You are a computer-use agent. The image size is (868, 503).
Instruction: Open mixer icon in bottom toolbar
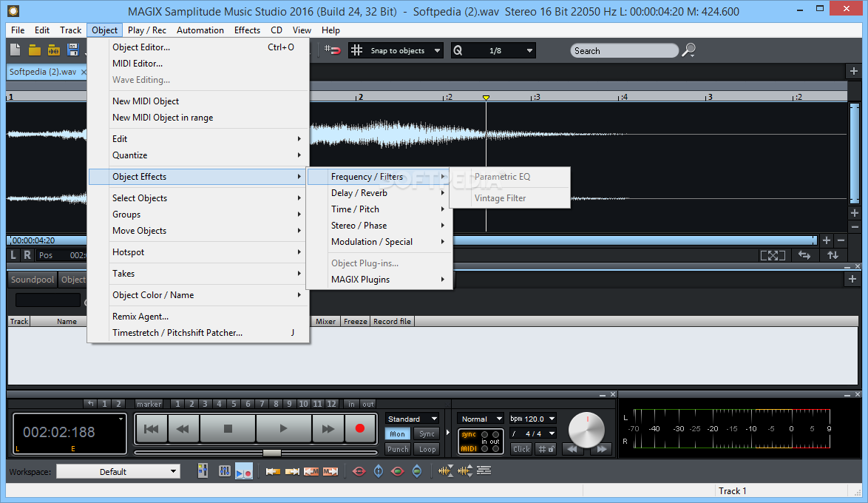click(x=224, y=471)
